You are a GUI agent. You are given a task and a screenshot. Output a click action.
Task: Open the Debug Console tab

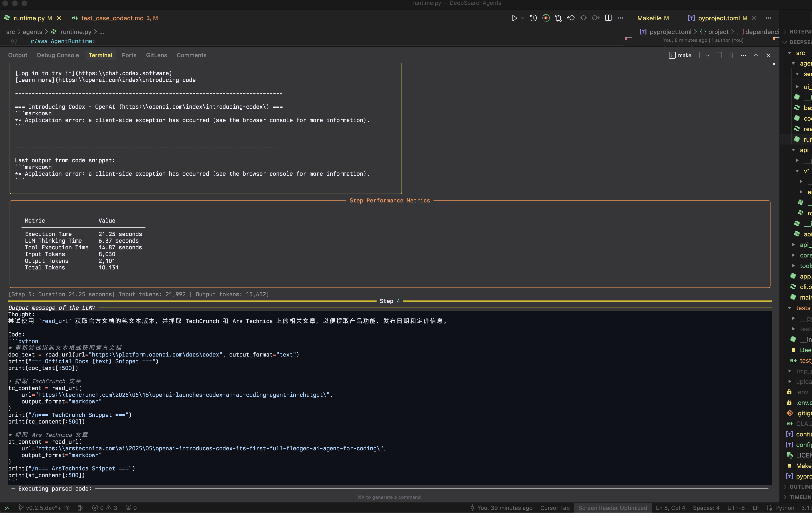click(x=58, y=55)
